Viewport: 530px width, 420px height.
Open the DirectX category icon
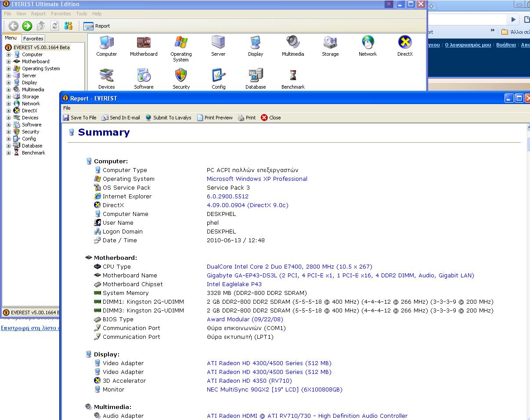pyautogui.click(x=405, y=43)
